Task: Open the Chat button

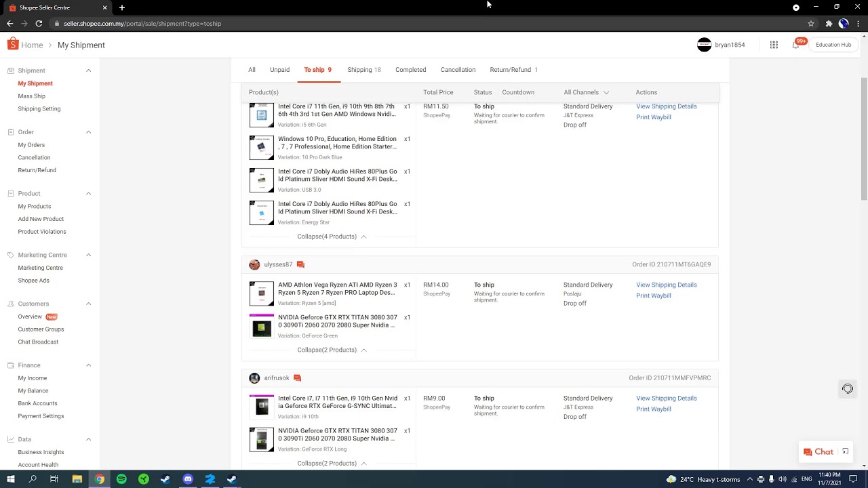Action: (818, 452)
